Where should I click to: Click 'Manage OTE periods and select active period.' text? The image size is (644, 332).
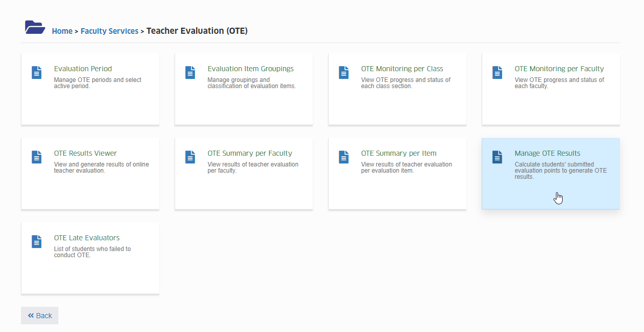tap(98, 83)
